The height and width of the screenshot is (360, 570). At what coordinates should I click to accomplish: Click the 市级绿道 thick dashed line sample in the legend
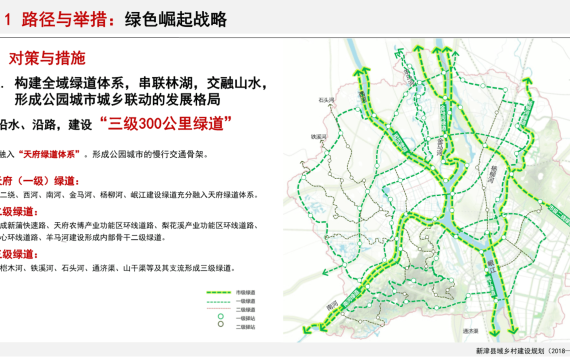tap(218, 292)
